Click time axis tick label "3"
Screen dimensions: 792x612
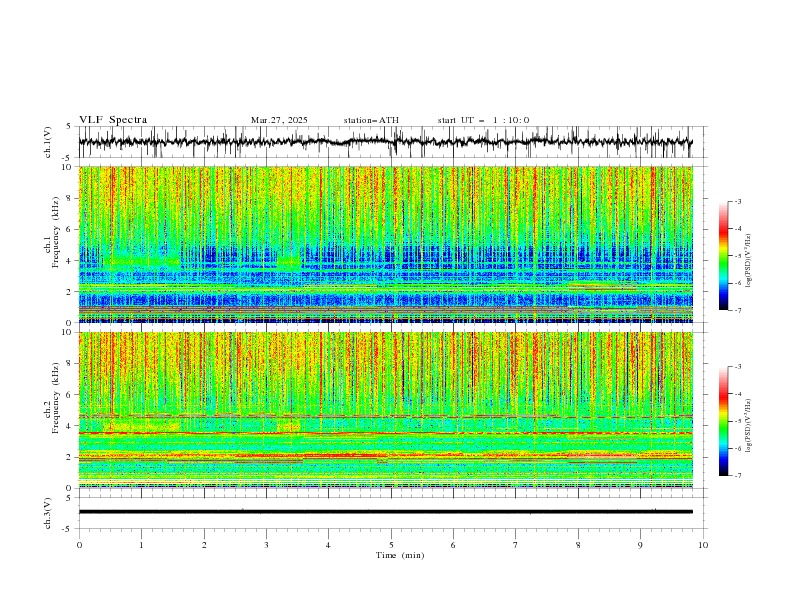coord(266,545)
